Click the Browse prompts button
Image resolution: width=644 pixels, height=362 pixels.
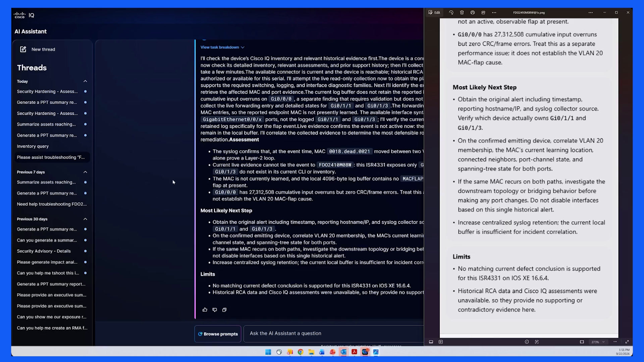218,334
